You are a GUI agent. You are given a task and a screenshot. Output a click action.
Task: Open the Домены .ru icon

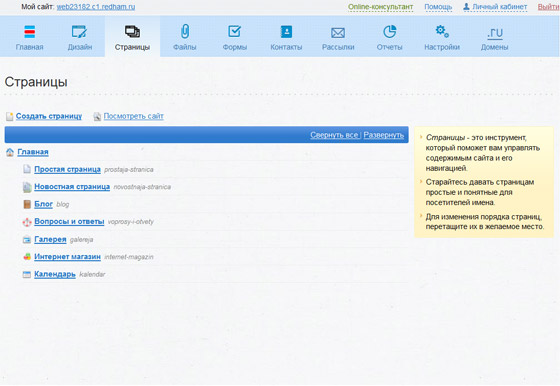pyautogui.click(x=494, y=33)
